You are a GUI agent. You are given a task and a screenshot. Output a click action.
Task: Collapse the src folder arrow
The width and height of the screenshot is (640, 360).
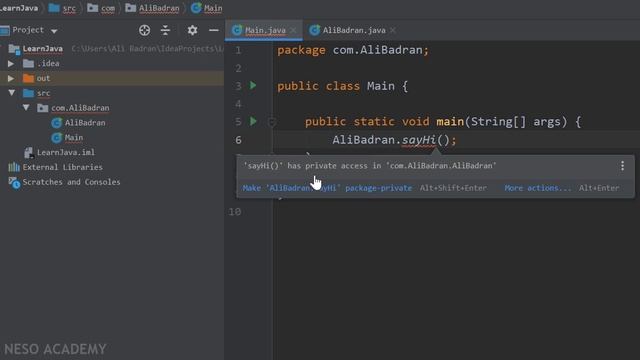pyautogui.click(x=11, y=93)
